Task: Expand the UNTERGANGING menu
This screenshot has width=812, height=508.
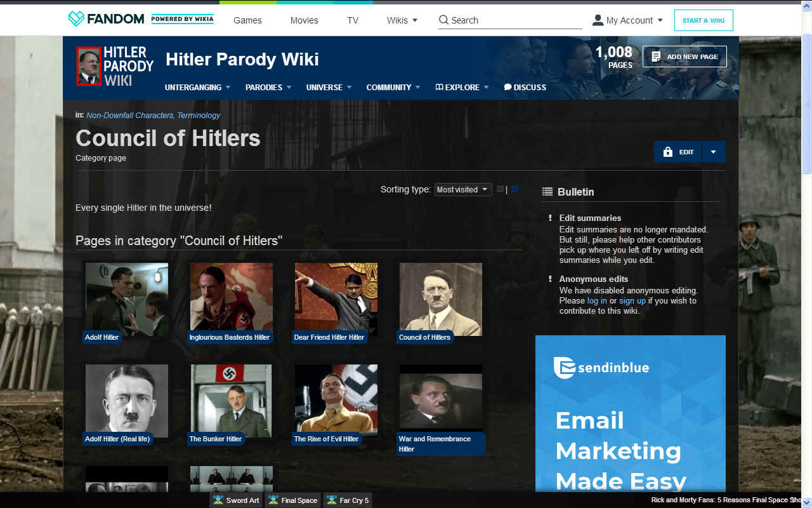Action: pyautogui.click(x=197, y=87)
